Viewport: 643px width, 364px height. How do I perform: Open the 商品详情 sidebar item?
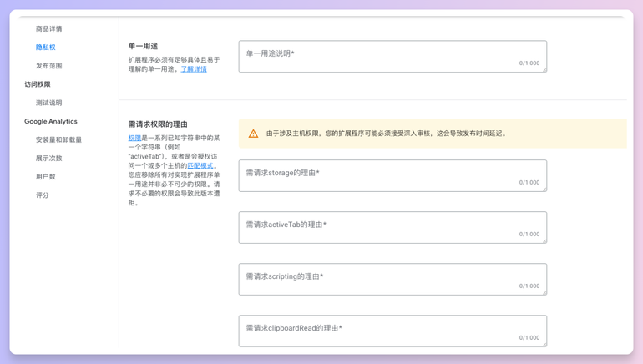[x=48, y=28]
